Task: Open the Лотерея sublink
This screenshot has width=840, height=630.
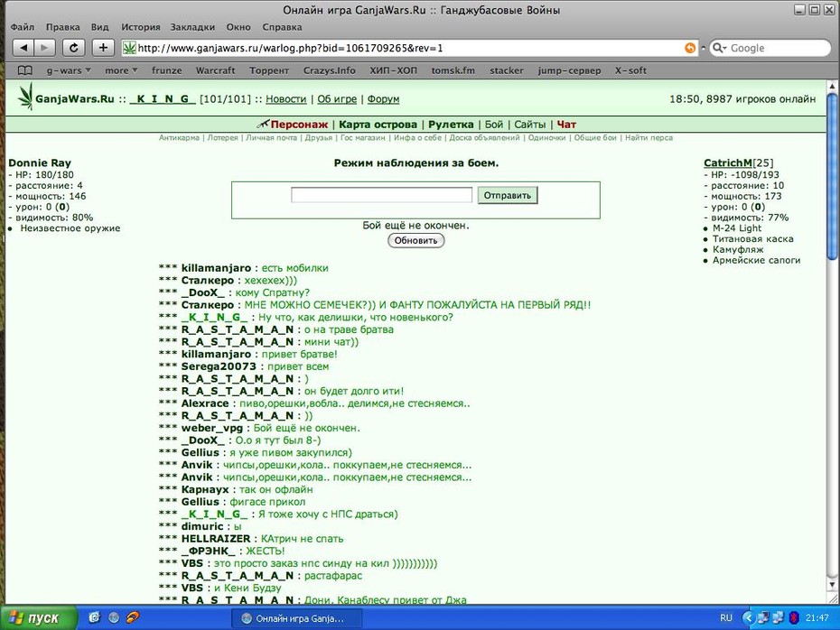Action: [222, 138]
